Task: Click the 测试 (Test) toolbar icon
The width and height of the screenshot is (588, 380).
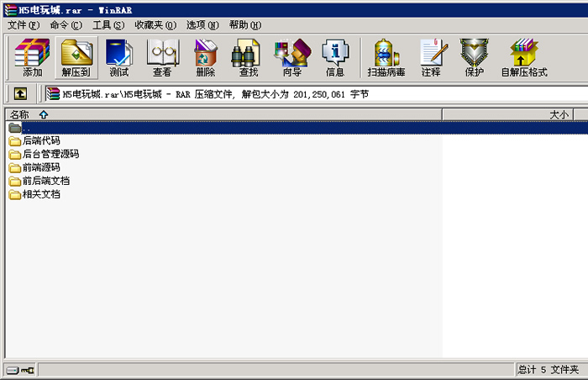Action: (119, 57)
